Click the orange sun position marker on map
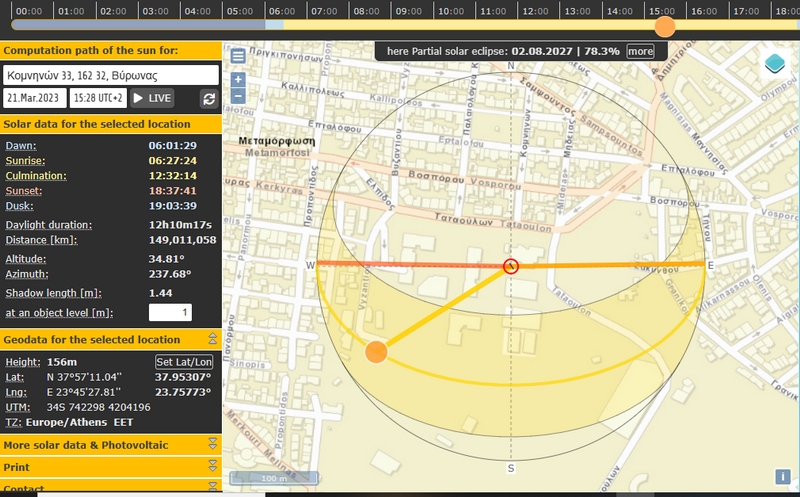The width and height of the screenshot is (800, 497). [376, 351]
